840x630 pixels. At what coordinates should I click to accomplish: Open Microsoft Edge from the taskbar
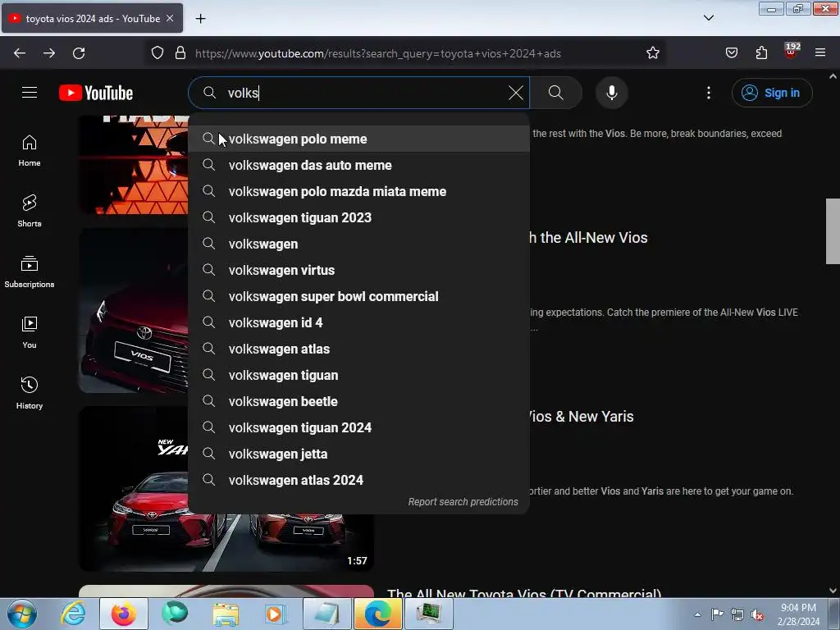pos(377,614)
